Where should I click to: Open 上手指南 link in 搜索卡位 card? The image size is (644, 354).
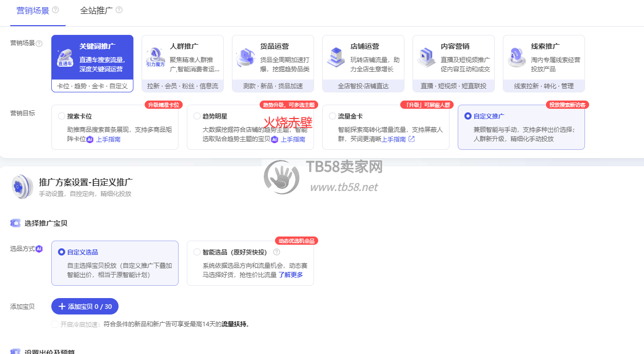[x=108, y=140]
